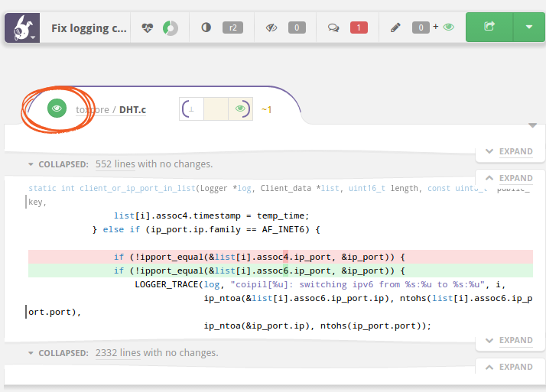Open the Reviewable rabbit logo menu
546x392 pixels.
click(x=22, y=28)
